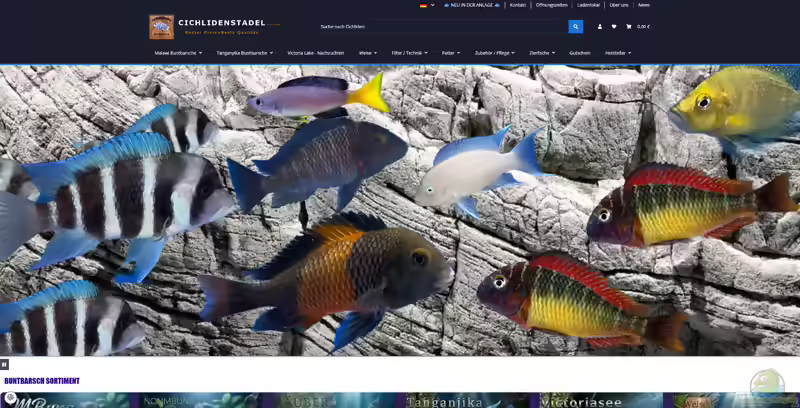This screenshot has width=800, height=408.
Task: Open the Öffnungszeiten link
Action: (x=552, y=5)
